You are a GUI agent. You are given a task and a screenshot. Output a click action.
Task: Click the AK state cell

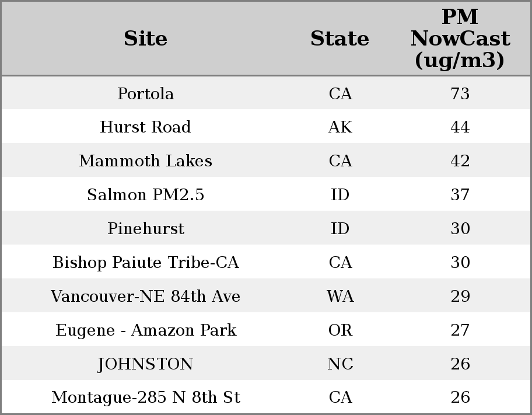pyautogui.click(x=340, y=127)
